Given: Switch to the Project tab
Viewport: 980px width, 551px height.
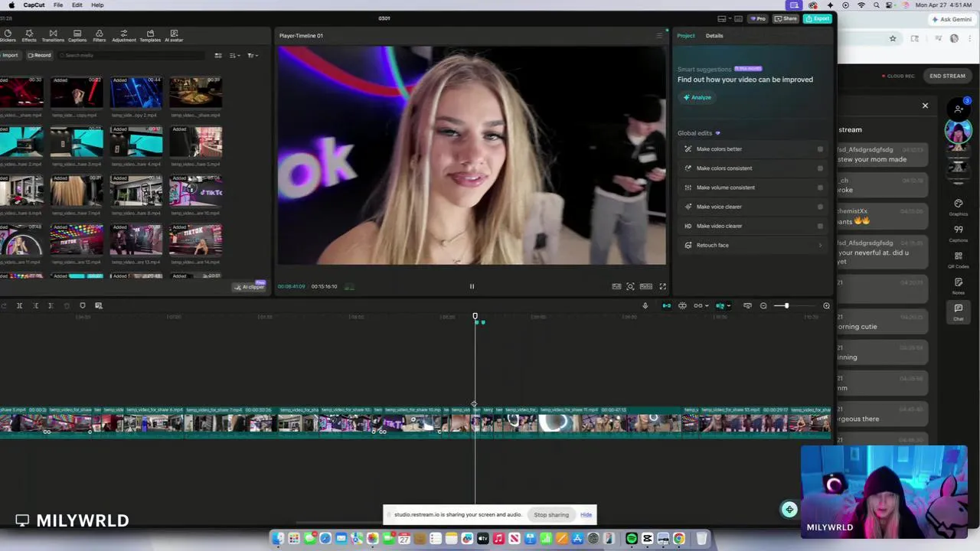Looking at the screenshot, I should click(x=686, y=35).
